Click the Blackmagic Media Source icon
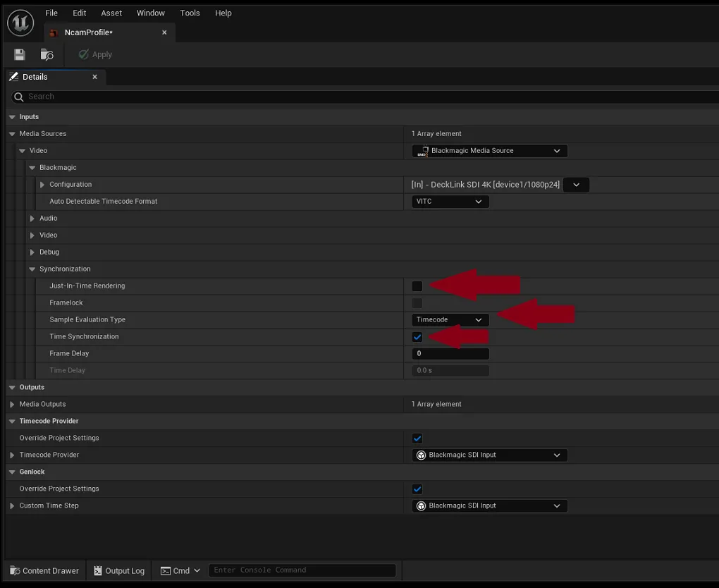Screen dimensions: 719x588 pos(423,151)
